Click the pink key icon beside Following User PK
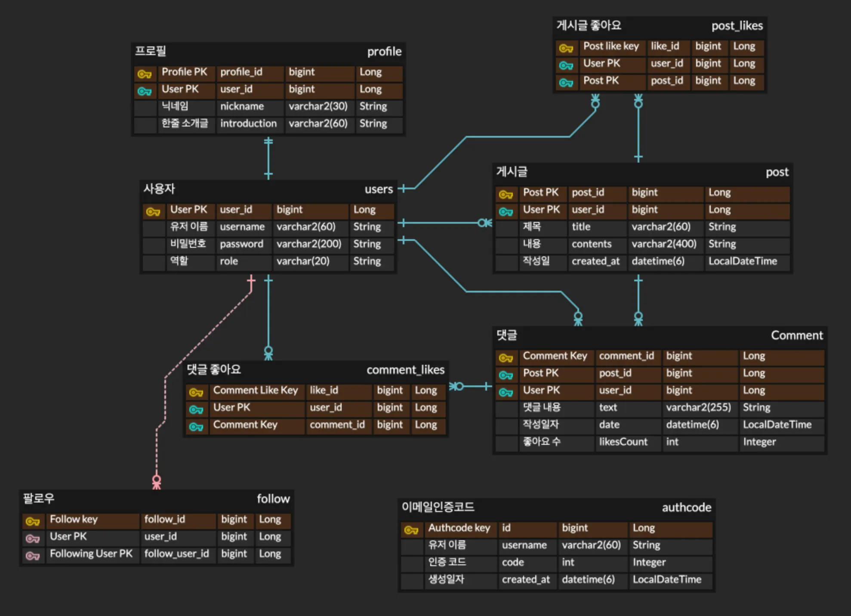851x616 pixels. pyautogui.click(x=33, y=556)
